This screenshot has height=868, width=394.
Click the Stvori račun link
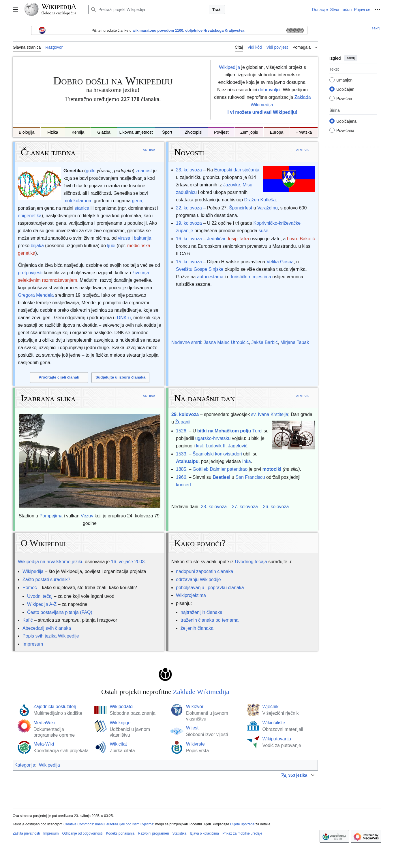(341, 10)
